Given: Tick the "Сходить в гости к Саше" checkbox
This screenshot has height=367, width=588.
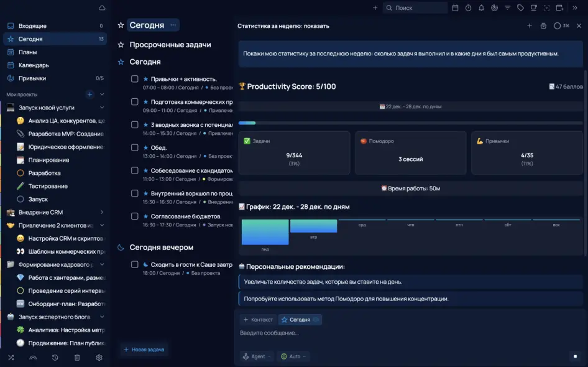Looking at the screenshot, I should (134, 264).
